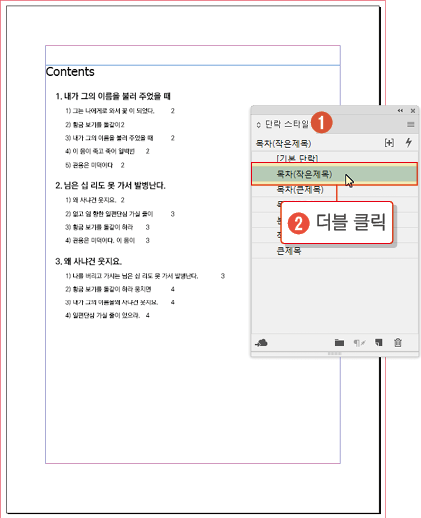
Task: Close the 단락 스타일 panel
Action: click(x=413, y=110)
